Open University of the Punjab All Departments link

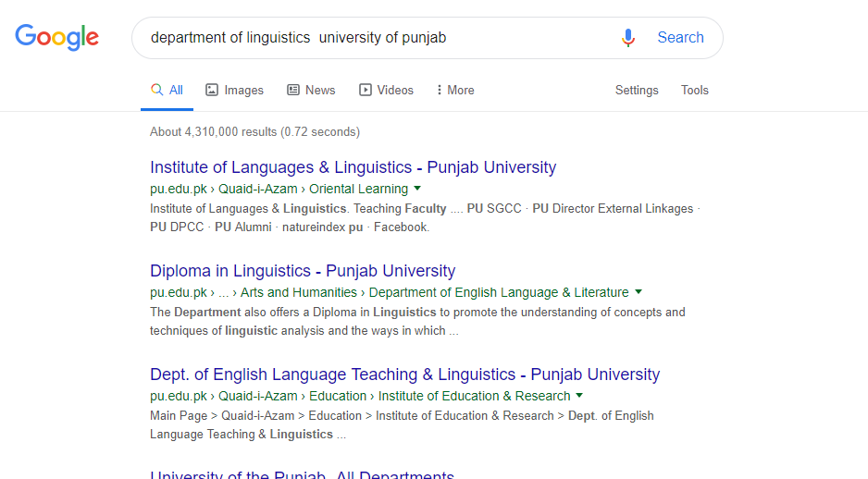[303, 474]
